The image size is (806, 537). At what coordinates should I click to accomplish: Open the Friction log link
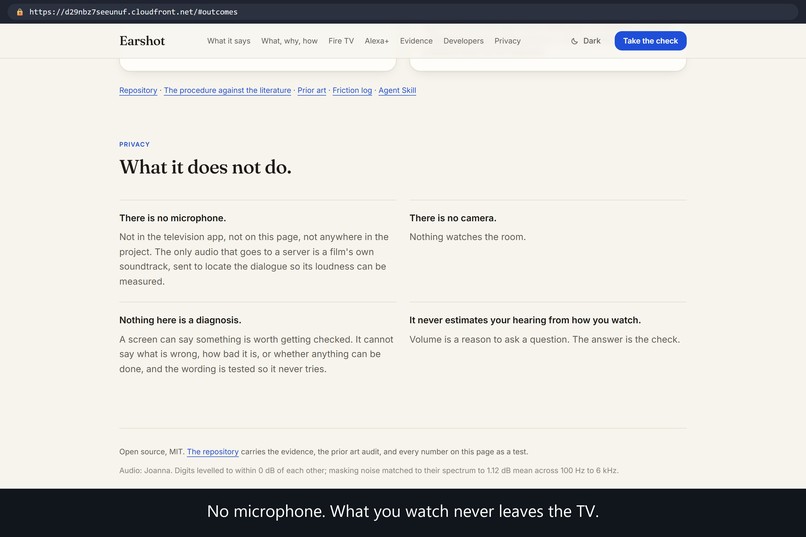pos(352,90)
